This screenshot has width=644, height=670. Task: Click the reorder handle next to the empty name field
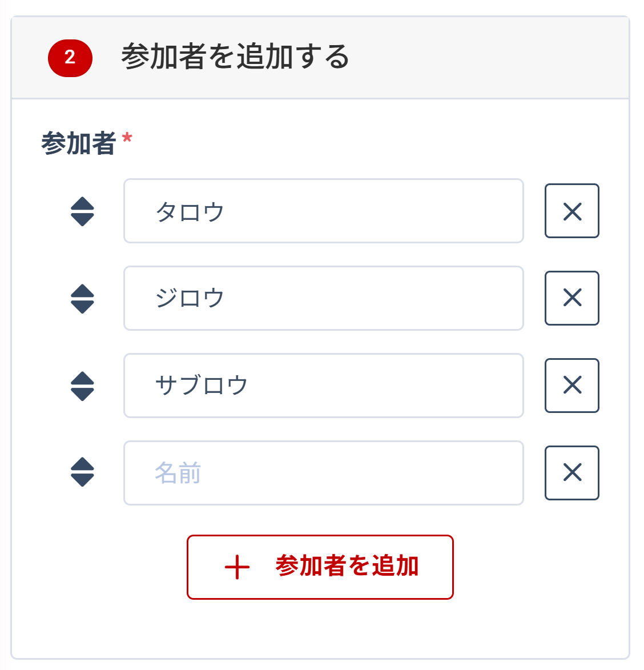tap(82, 473)
